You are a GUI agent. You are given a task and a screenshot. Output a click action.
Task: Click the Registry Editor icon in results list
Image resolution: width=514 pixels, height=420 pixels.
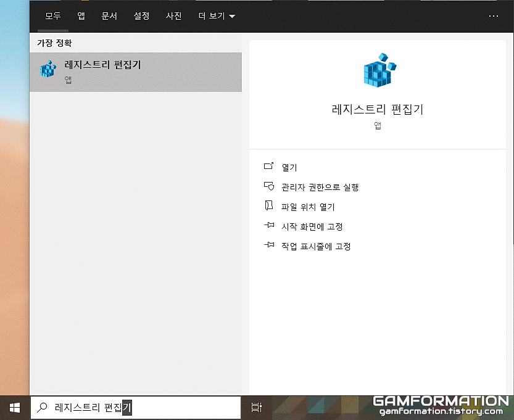48,69
